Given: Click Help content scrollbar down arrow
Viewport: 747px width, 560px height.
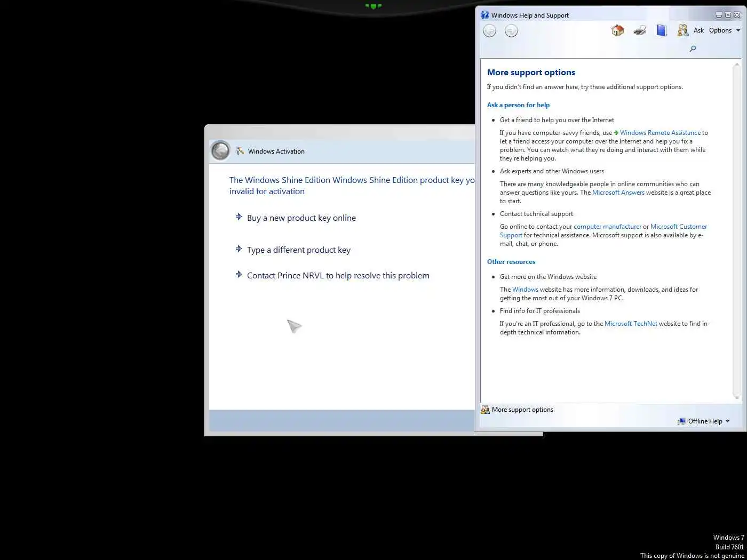Looking at the screenshot, I should point(737,396).
